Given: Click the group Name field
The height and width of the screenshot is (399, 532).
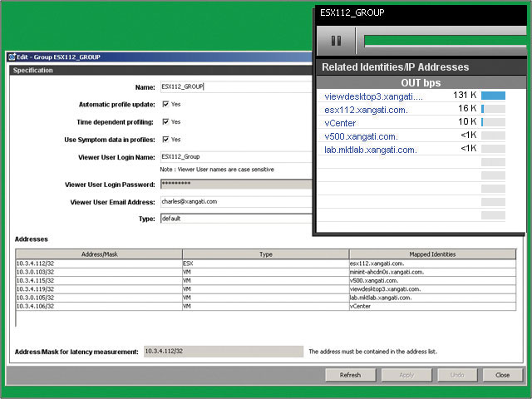Looking at the screenshot, I should pos(236,86).
